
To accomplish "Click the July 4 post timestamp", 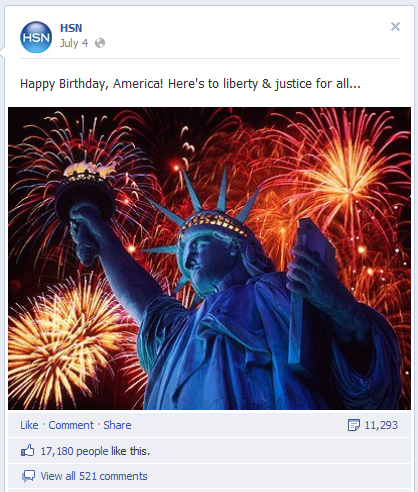I will click(x=74, y=43).
